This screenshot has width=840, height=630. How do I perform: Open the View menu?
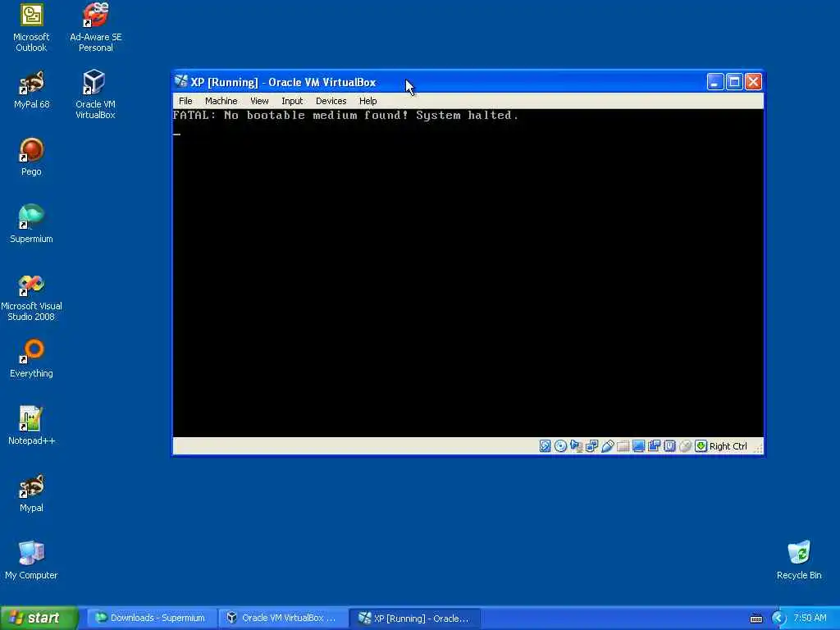click(x=259, y=101)
